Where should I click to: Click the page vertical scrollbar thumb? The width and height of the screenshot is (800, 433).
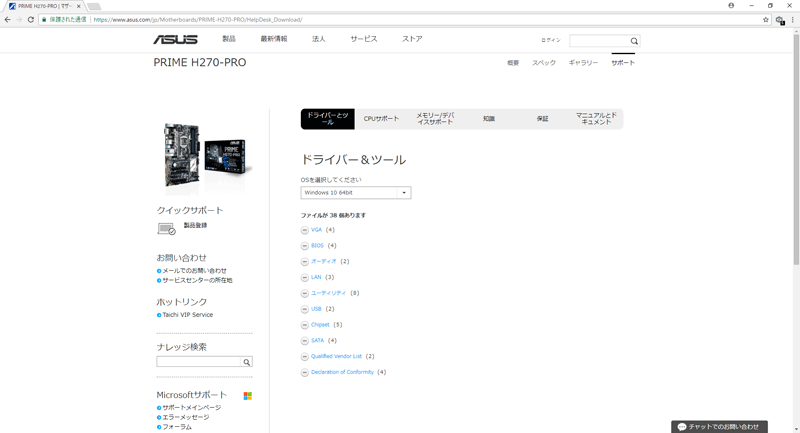pos(796,148)
